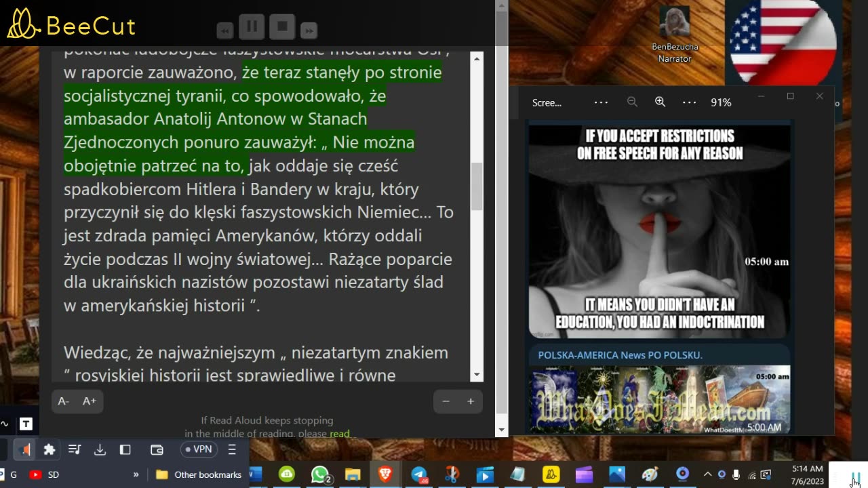The width and height of the screenshot is (868, 488).
Task: Open Paint palette icon in taskbar
Action: [x=650, y=474]
